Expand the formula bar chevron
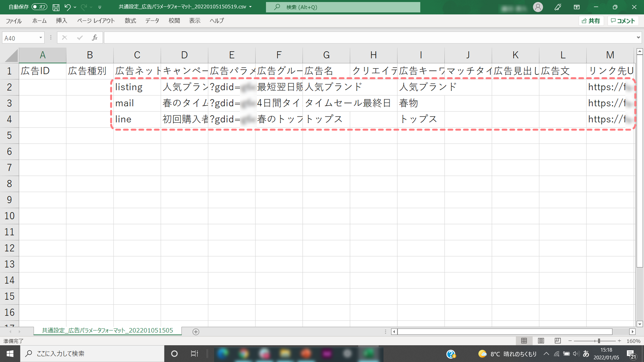The height and width of the screenshot is (362, 644). pyautogui.click(x=638, y=38)
